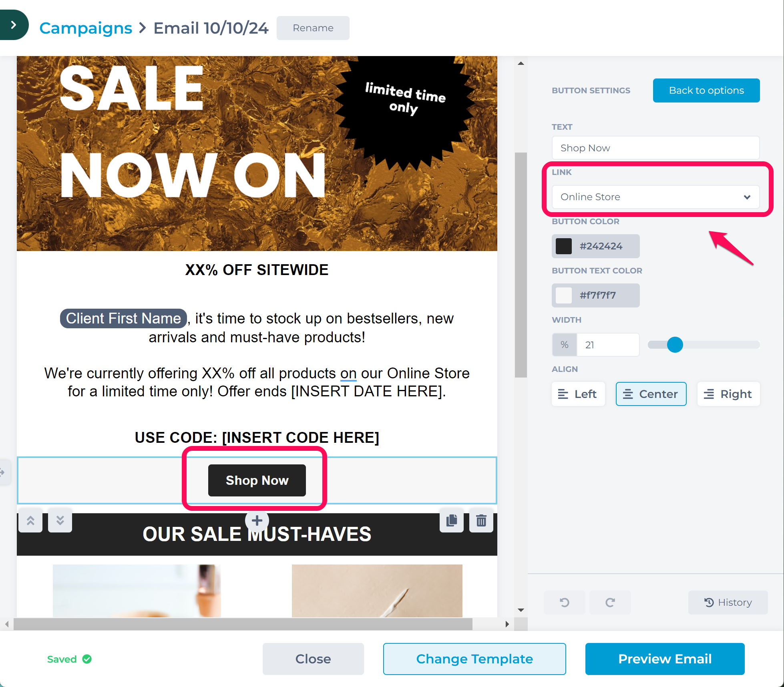This screenshot has width=784, height=687.
Task: Open Preview Email
Action: (665, 659)
